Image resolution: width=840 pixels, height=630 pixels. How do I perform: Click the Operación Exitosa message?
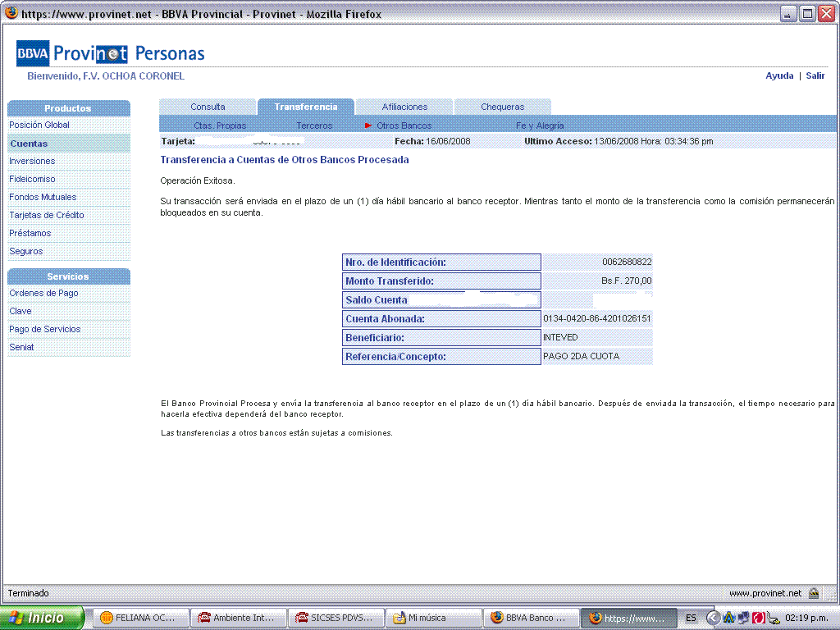(x=198, y=181)
